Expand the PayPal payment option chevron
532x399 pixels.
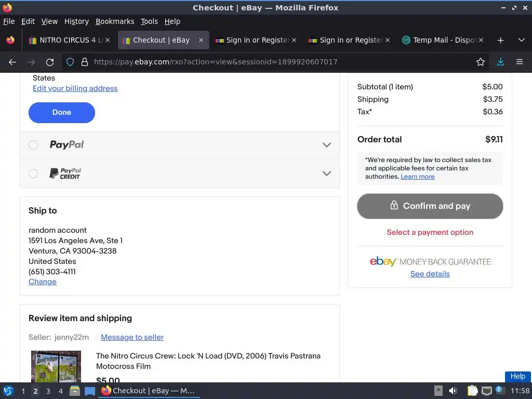326,145
